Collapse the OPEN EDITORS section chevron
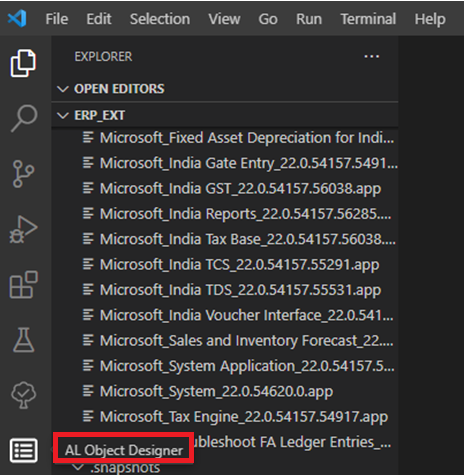Image resolution: width=466 pixels, height=475 pixels. pyautogui.click(x=63, y=89)
